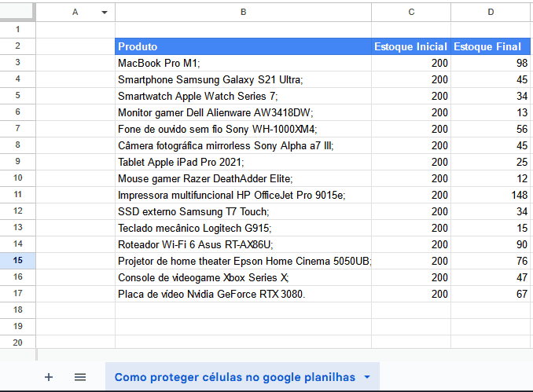The image size is (533, 392).
Task: Click the 'Estoque Inicial' header cell
Action: point(411,46)
